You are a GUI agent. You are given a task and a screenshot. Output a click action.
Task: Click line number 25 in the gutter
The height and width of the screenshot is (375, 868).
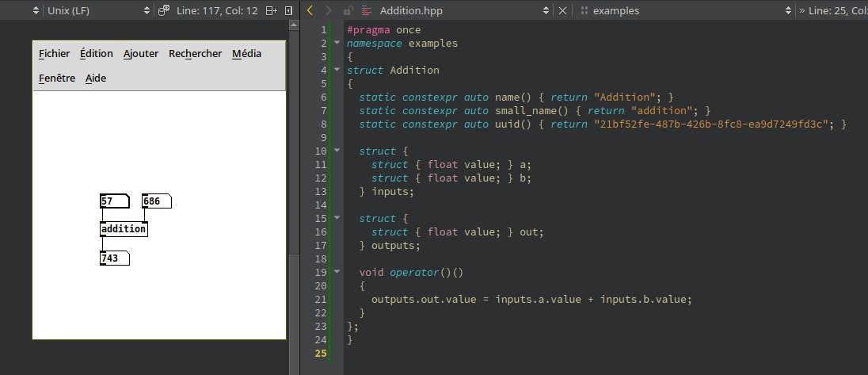pyautogui.click(x=321, y=353)
